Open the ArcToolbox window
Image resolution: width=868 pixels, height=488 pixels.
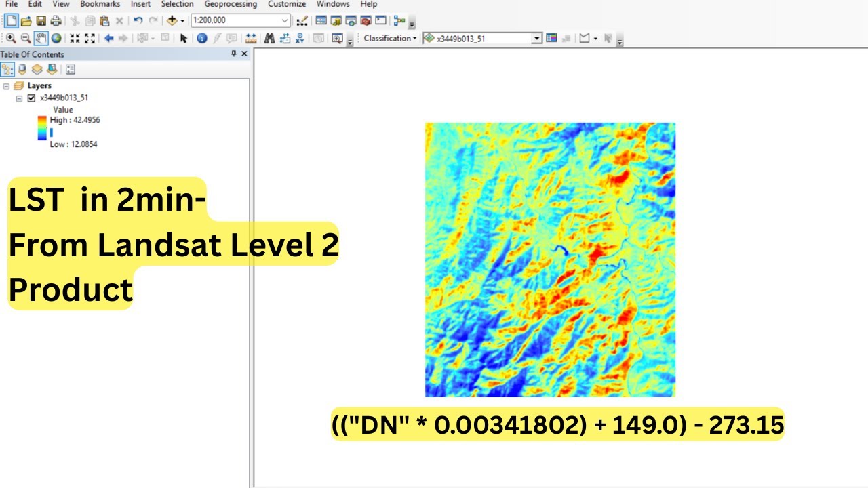click(x=366, y=21)
